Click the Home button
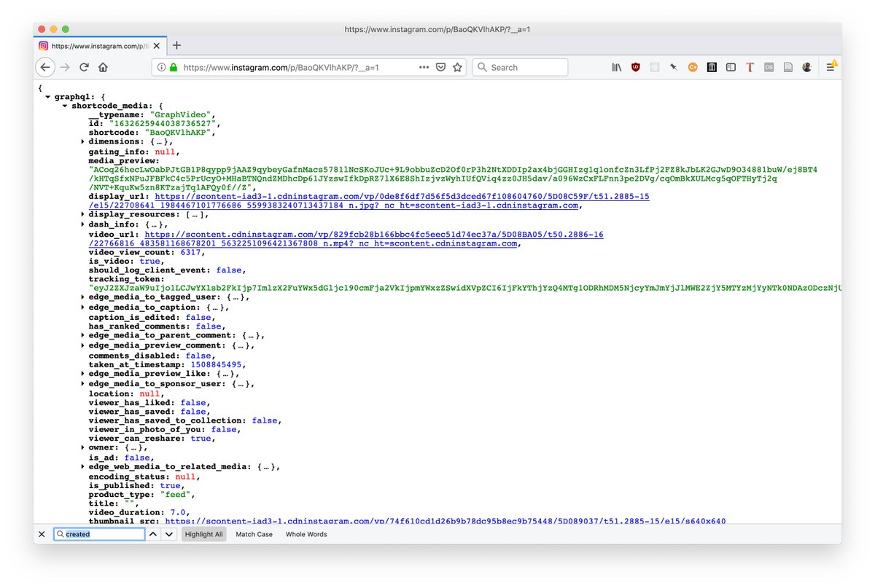The width and height of the screenshot is (875, 588). (101, 67)
